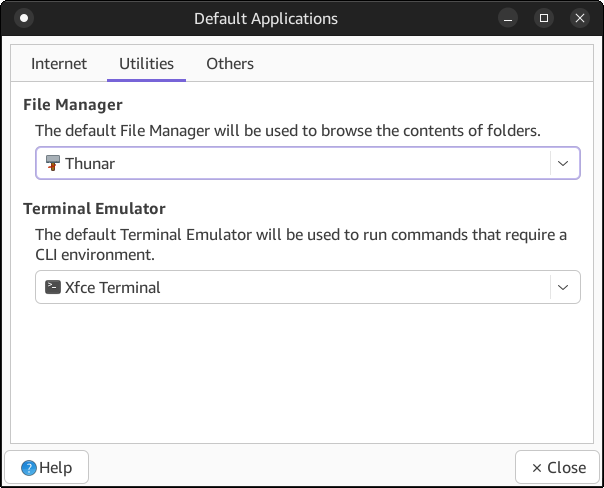Click the Thunar application icon
Viewport: 604px width, 488px height.
(53, 163)
